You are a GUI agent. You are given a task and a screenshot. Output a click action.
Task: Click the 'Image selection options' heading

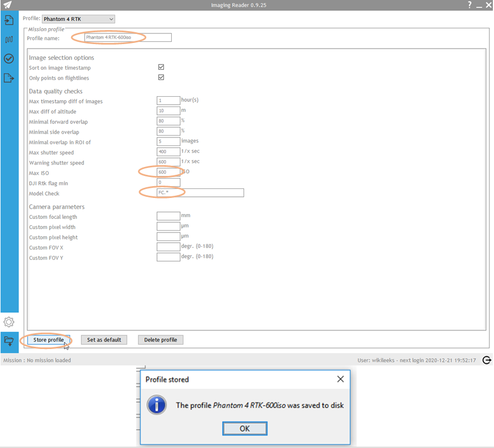(x=62, y=58)
